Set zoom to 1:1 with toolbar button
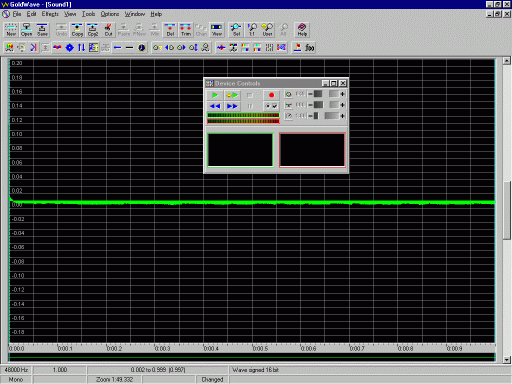Viewport: 512px width, 384px height. pyautogui.click(x=252, y=30)
